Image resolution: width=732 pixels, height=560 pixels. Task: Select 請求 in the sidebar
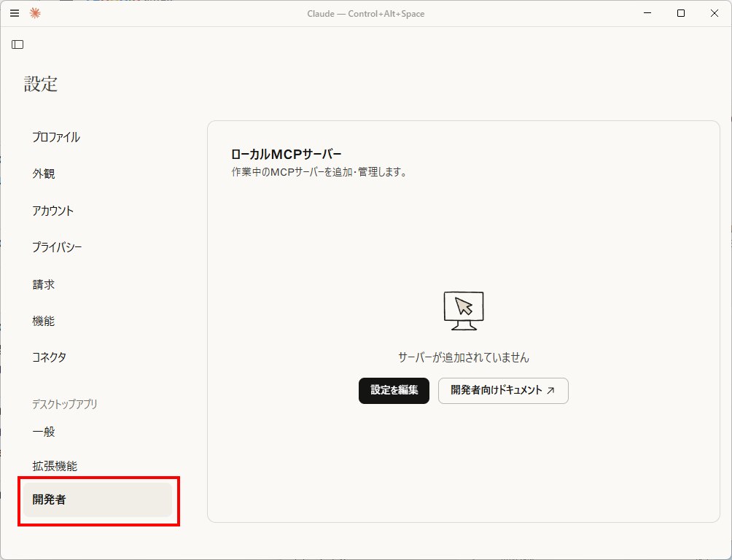(x=44, y=284)
